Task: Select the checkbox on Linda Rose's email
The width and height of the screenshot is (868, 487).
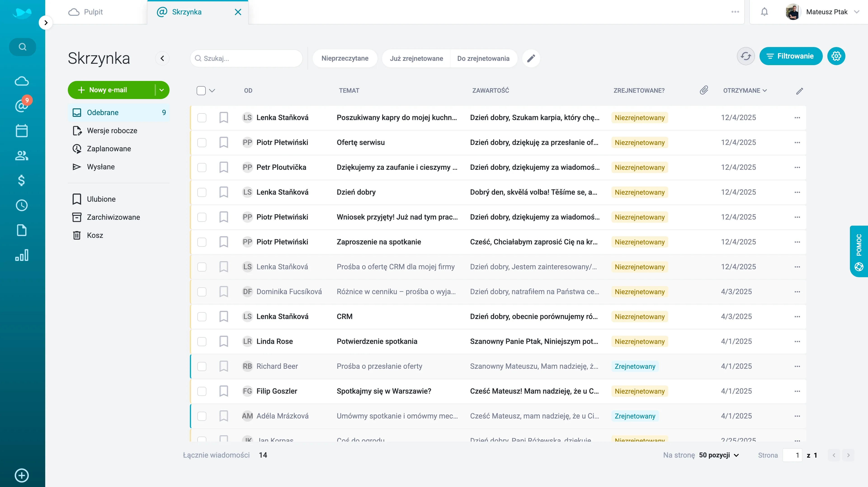Action: tap(202, 341)
